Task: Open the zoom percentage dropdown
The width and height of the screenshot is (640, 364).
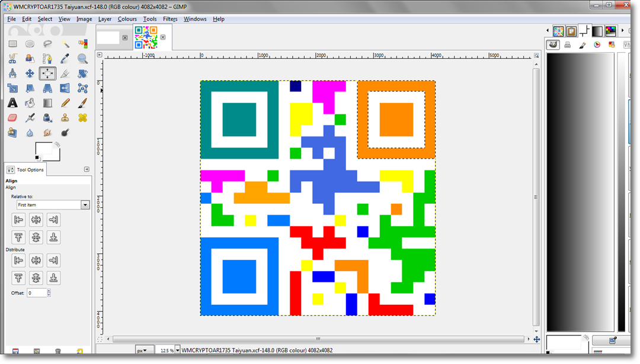Action: click(x=178, y=350)
